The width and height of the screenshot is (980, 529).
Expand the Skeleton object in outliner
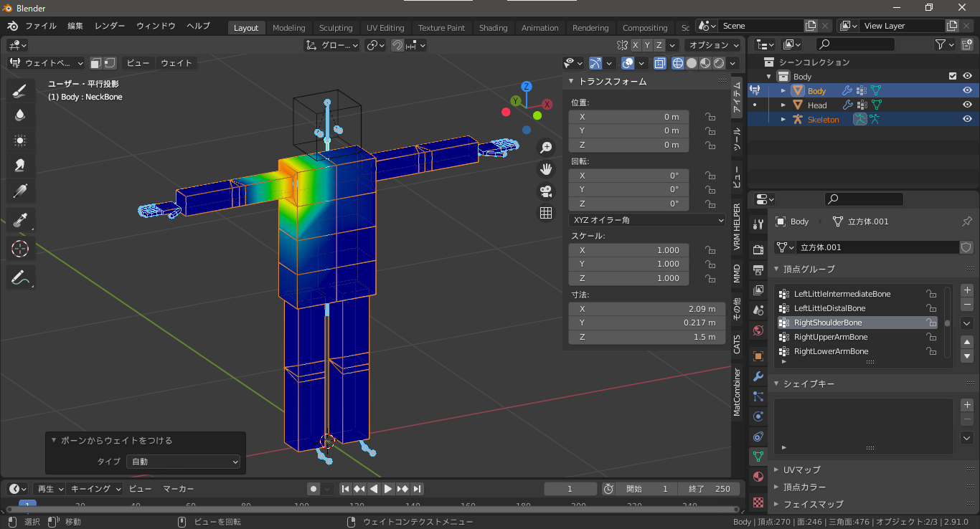click(x=783, y=119)
